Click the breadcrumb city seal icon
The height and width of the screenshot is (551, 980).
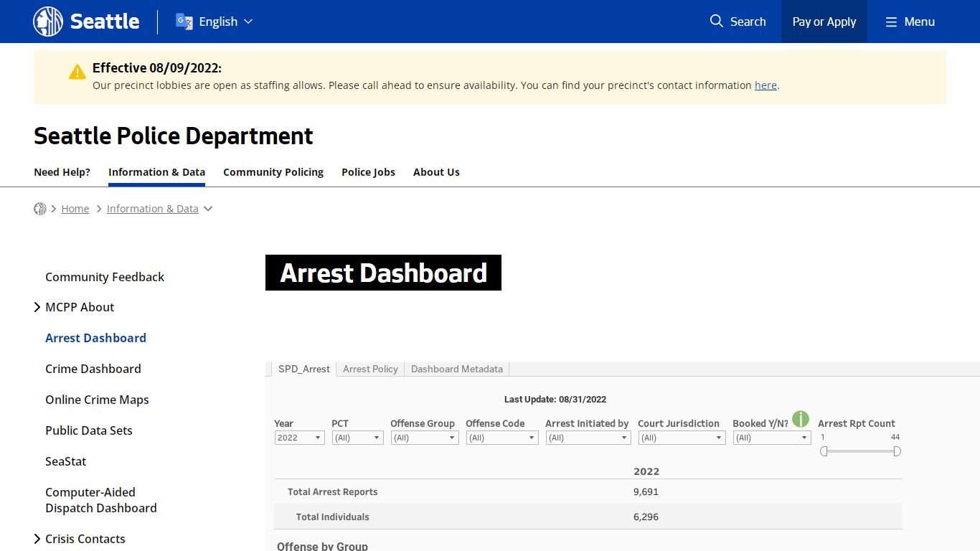tap(40, 209)
